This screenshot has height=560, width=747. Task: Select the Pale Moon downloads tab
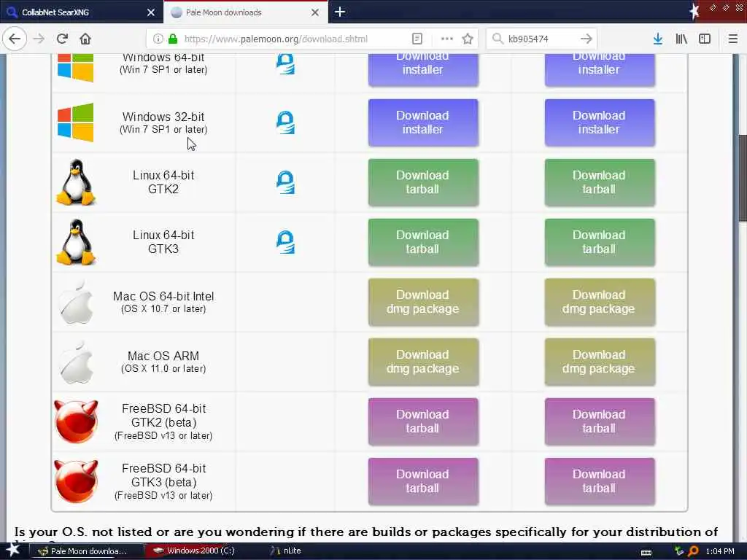coord(245,12)
